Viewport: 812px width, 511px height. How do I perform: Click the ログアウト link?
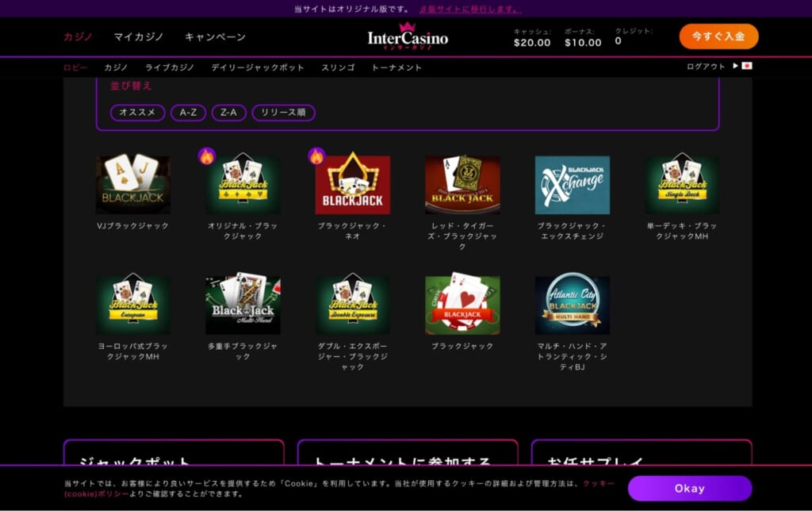click(x=705, y=67)
